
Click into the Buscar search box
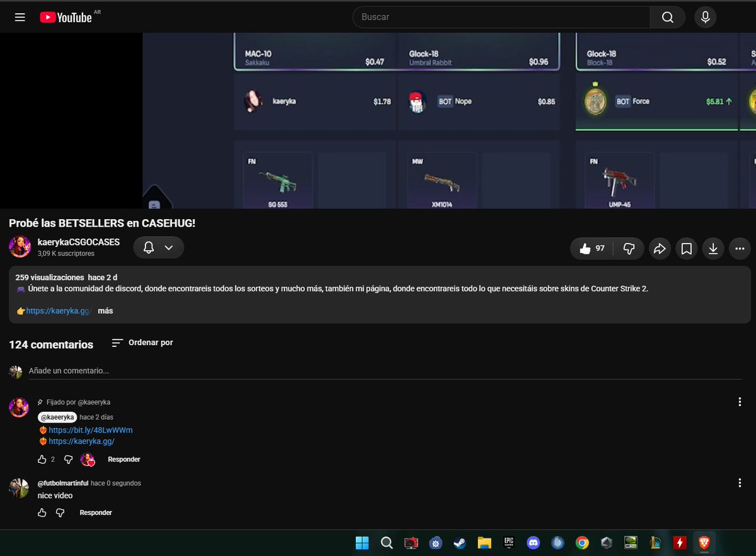502,17
